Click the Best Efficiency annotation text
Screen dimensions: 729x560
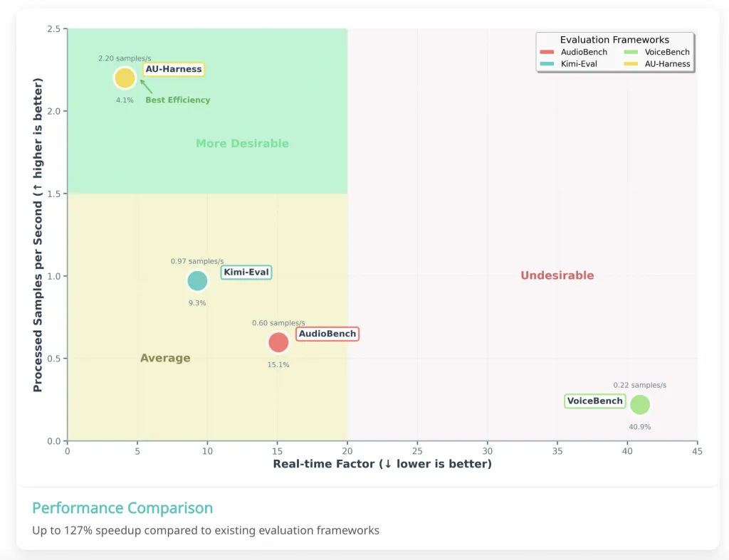tap(178, 100)
